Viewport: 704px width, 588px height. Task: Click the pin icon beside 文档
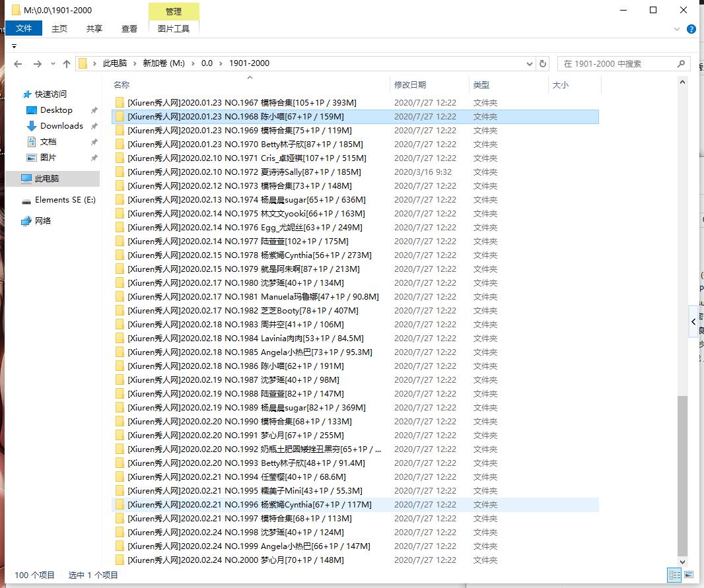pyautogui.click(x=94, y=142)
